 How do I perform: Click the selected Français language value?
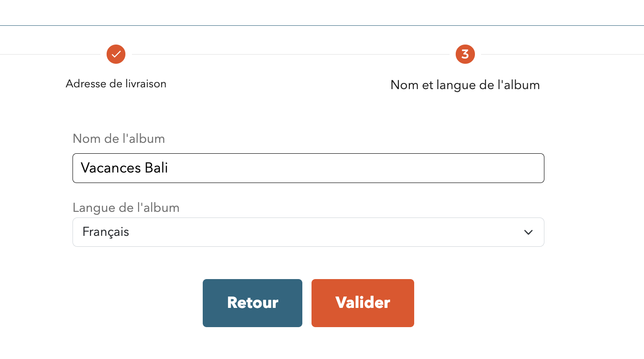(106, 232)
